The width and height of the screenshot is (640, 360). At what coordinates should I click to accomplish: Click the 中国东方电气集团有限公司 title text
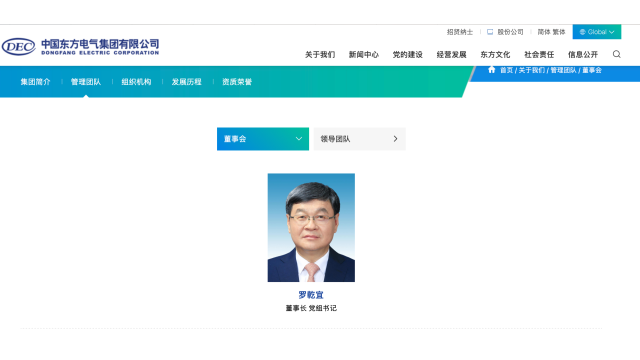point(100,44)
